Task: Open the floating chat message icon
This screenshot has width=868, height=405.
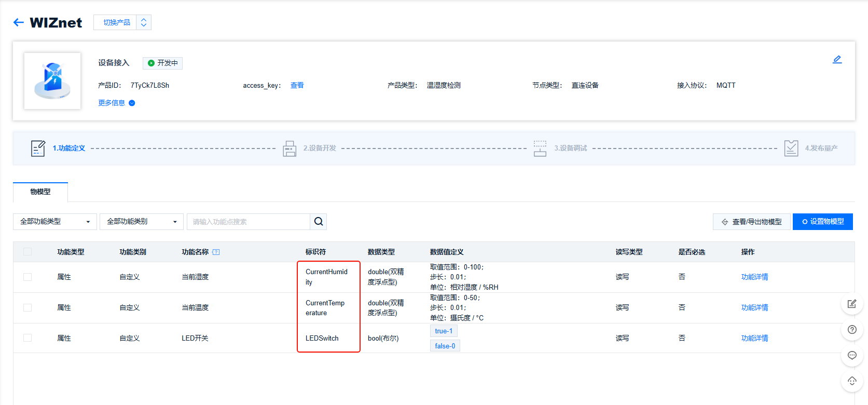Action: (851, 355)
